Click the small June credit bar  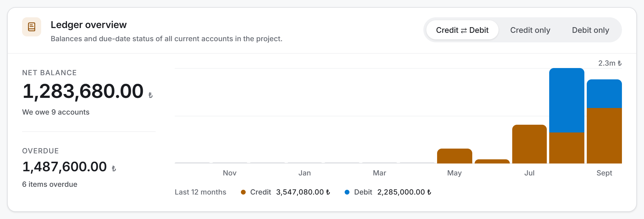[492, 161]
